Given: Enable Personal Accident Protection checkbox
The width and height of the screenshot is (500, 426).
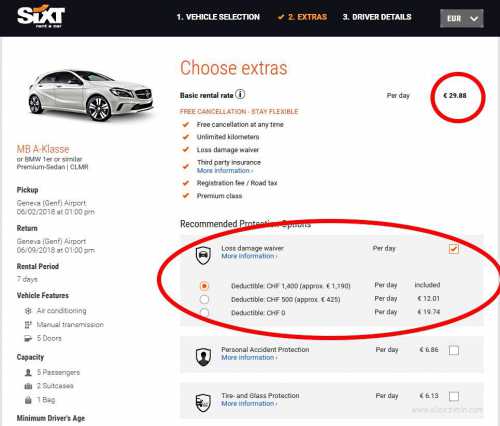Looking at the screenshot, I should (454, 350).
